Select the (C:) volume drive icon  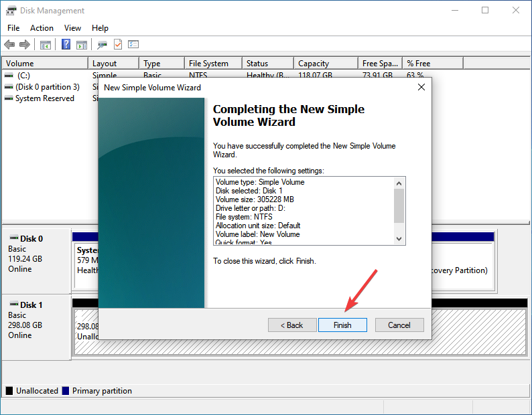point(9,75)
